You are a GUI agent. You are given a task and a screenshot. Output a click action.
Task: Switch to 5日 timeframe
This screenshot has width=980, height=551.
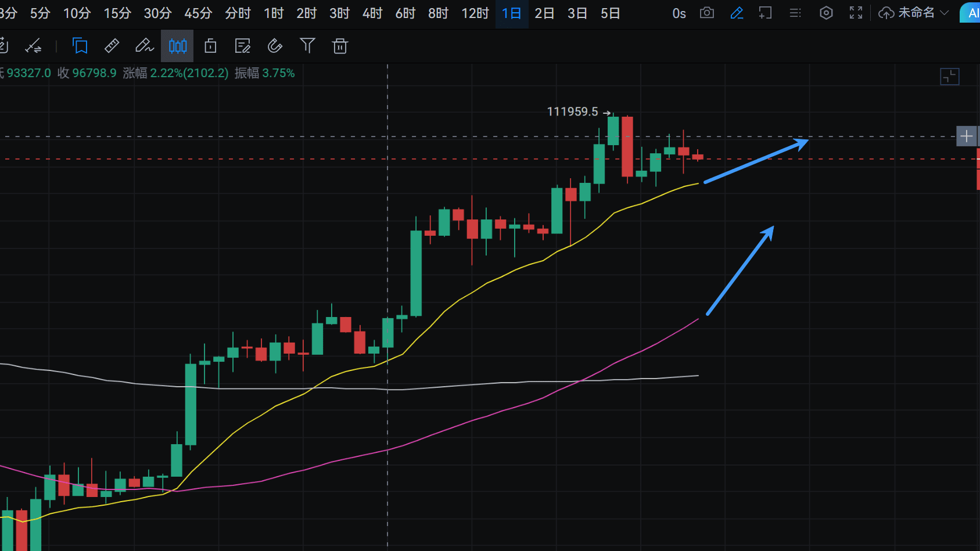coord(610,13)
